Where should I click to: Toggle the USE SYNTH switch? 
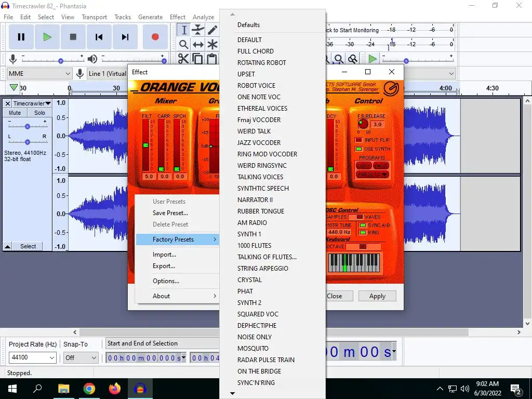358,149
